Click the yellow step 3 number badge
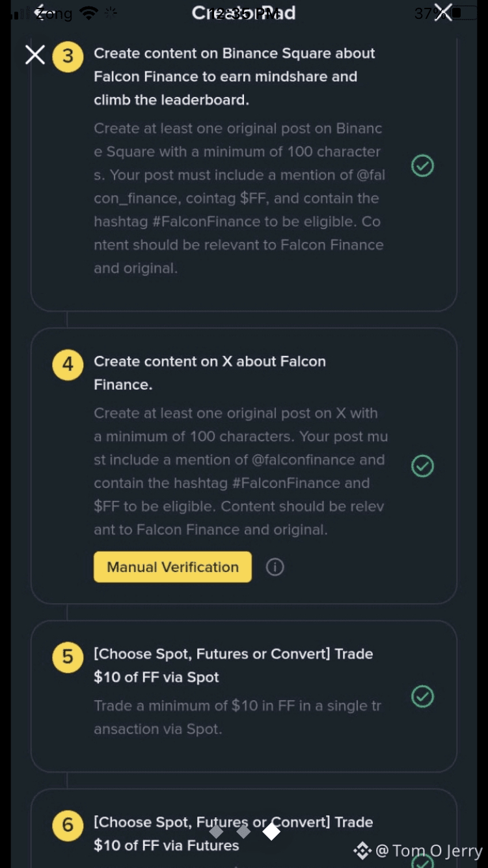 click(68, 56)
